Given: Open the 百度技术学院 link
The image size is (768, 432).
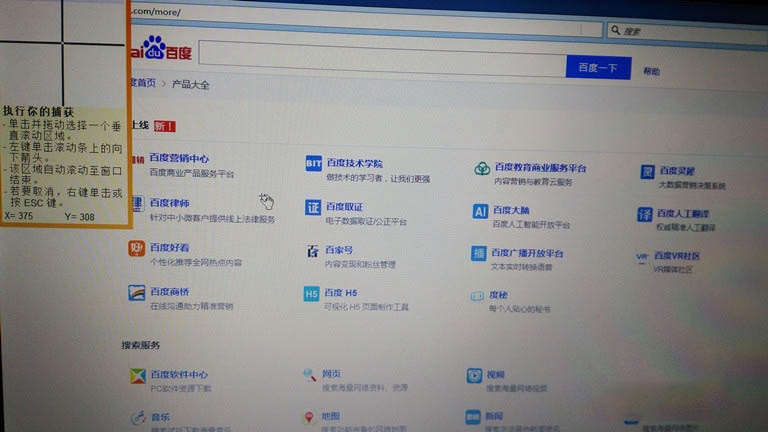Looking at the screenshot, I should pyautogui.click(x=355, y=163).
